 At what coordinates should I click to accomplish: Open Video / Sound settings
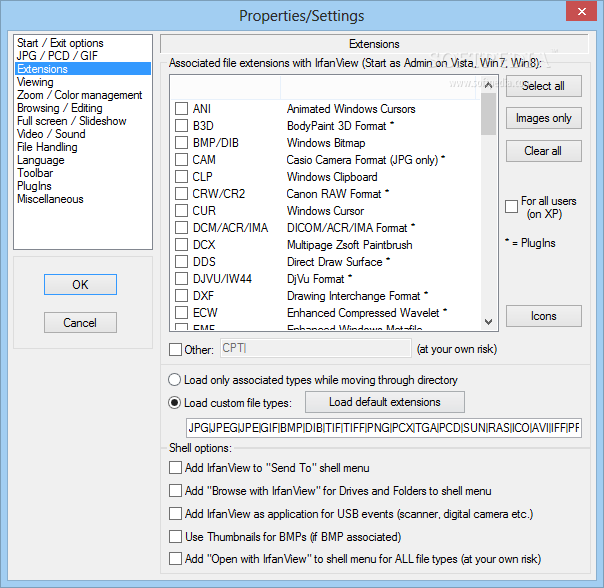tap(83, 134)
